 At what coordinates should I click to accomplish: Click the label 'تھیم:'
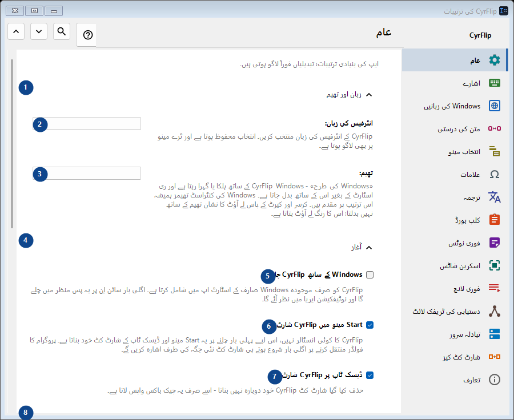click(366, 173)
